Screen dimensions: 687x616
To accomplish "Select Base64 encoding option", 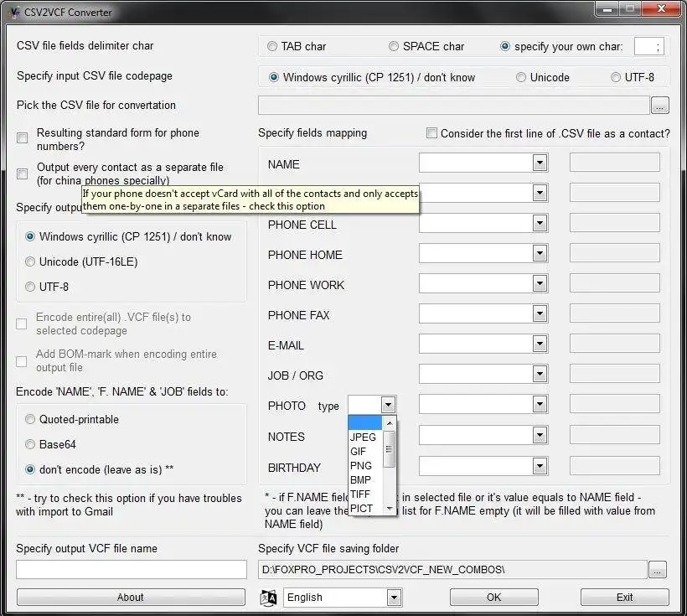I will 30,444.
